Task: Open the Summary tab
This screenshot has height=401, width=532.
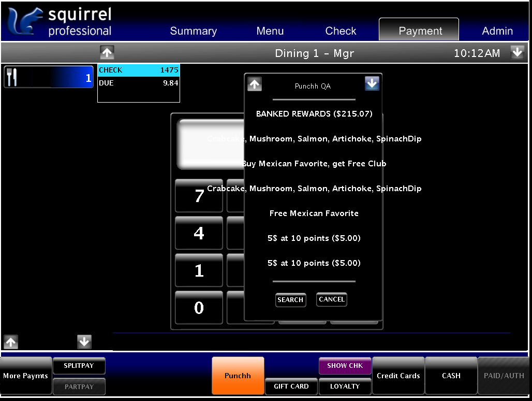Action: click(194, 31)
